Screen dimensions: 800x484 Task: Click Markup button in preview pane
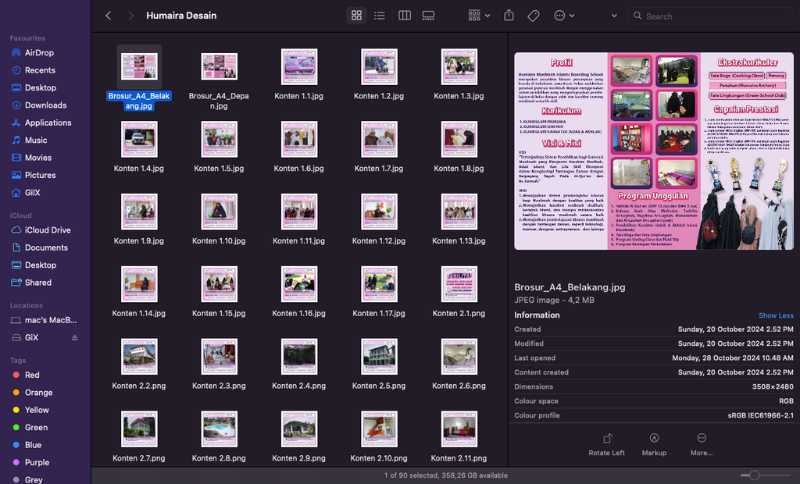[x=654, y=444]
